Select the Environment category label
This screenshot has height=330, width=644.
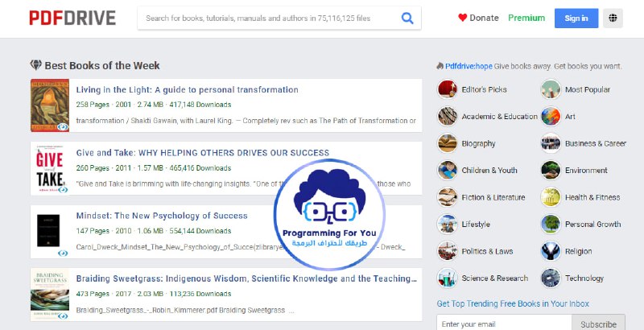point(586,171)
